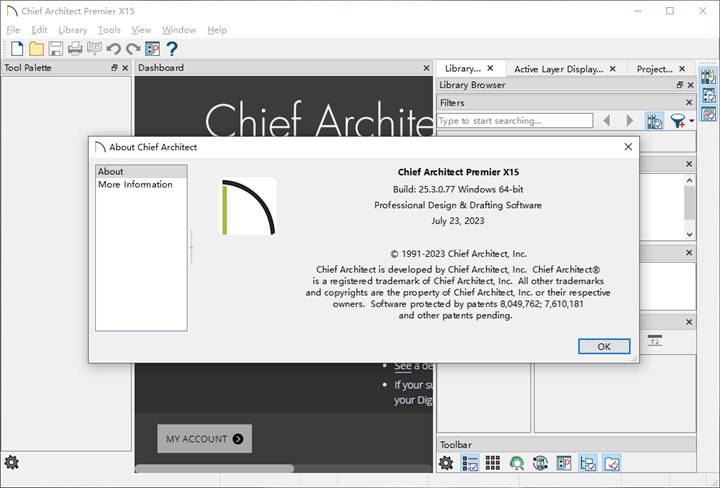Click the copyright 1991-2023 text line

click(x=458, y=253)
